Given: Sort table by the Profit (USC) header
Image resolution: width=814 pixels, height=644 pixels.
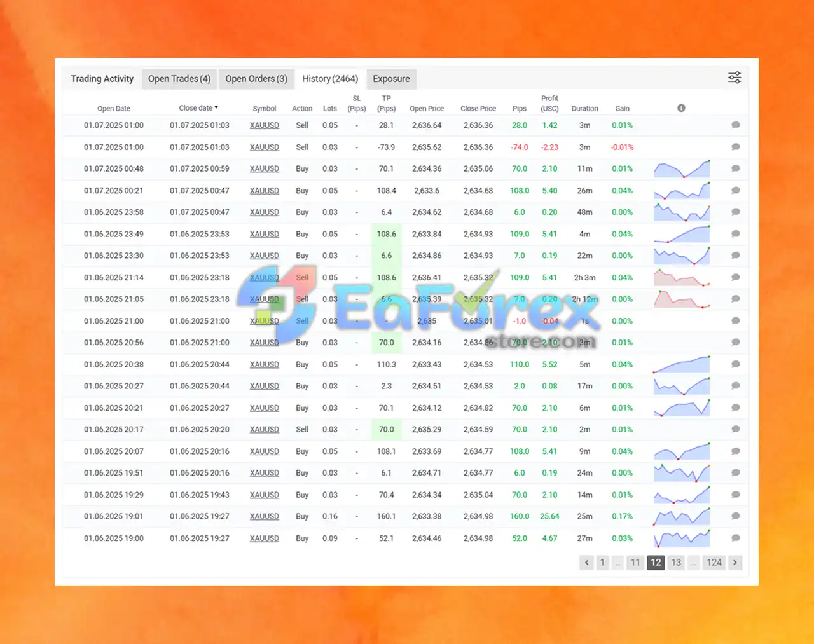Looking at the screenshot, I should [x=549, y=104].
